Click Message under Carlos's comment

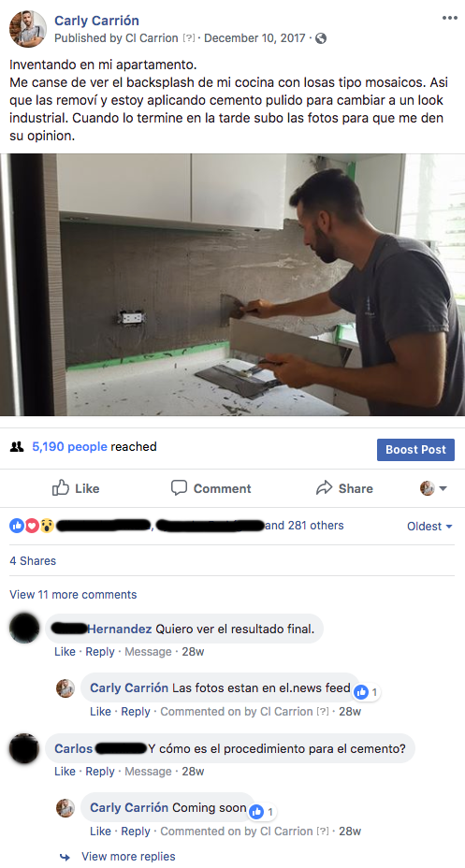pos(148,771)
